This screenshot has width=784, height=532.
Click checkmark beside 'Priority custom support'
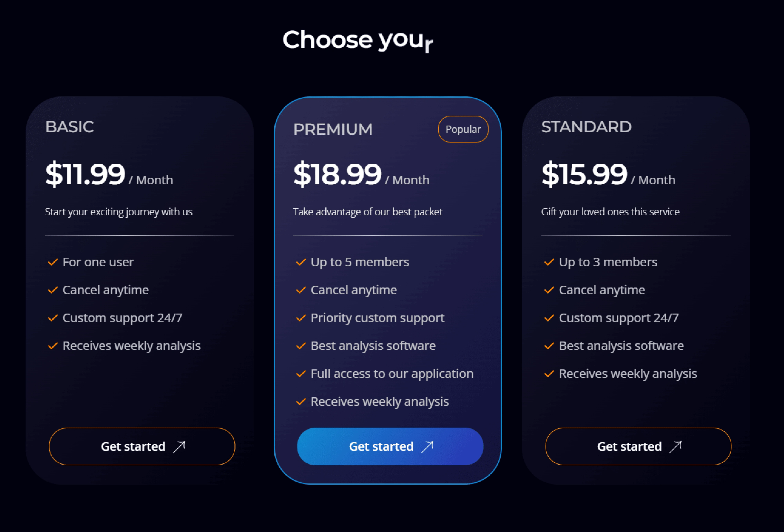301,318
